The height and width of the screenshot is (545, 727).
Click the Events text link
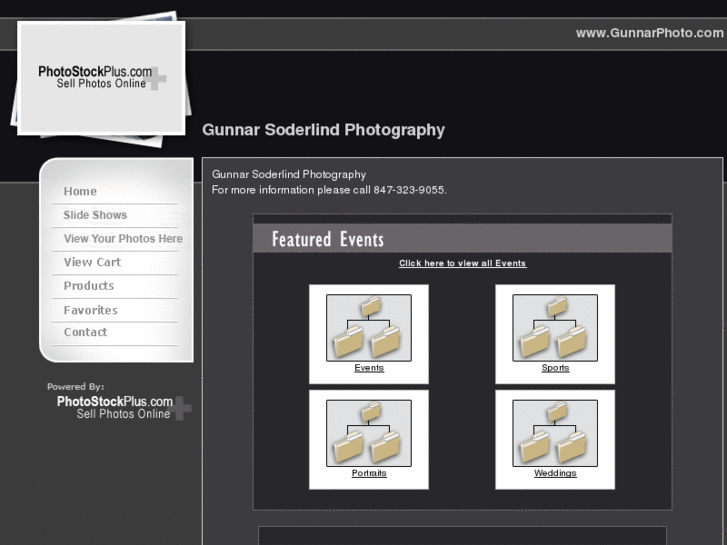pos(369,368)
